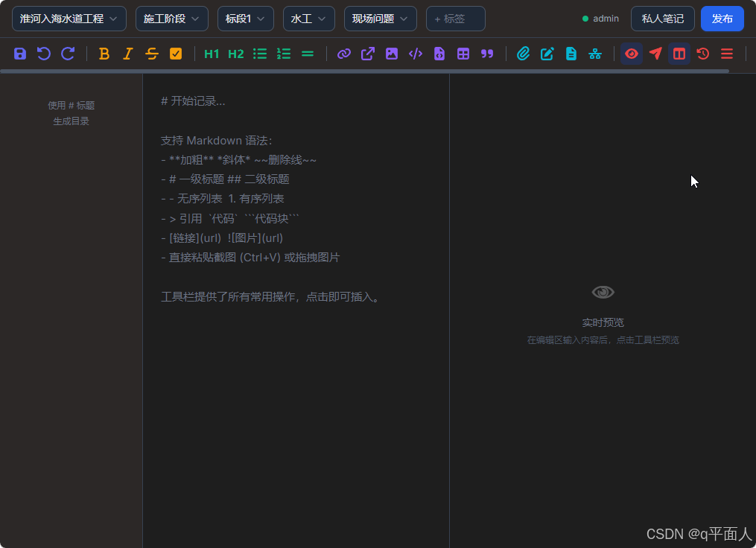Screen dimensions: 756x548
Task: Attach a file with paperclip icon
Action: pyautogui.click(x=523, y=54)
